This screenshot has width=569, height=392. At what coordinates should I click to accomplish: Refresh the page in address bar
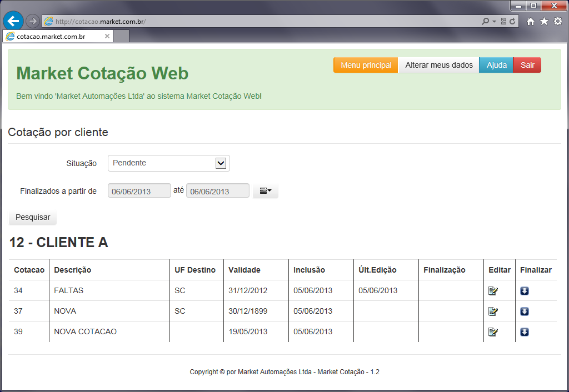click(x=512, y=22)
